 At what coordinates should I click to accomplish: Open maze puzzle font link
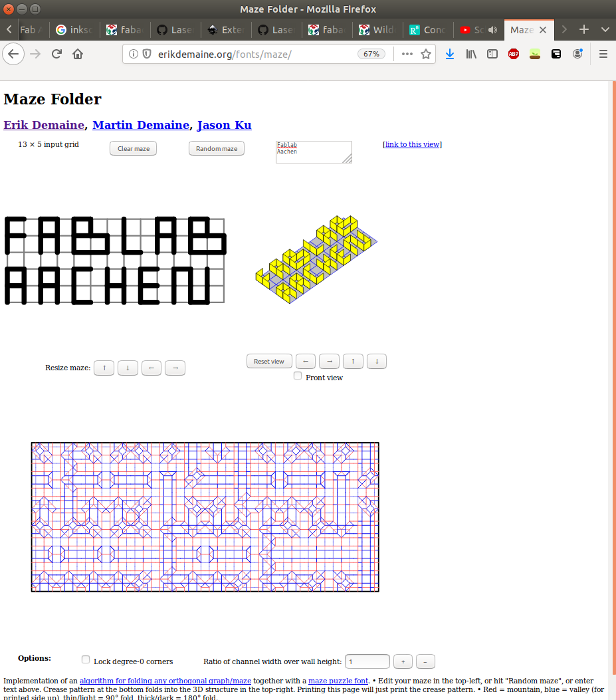(338, 681)
